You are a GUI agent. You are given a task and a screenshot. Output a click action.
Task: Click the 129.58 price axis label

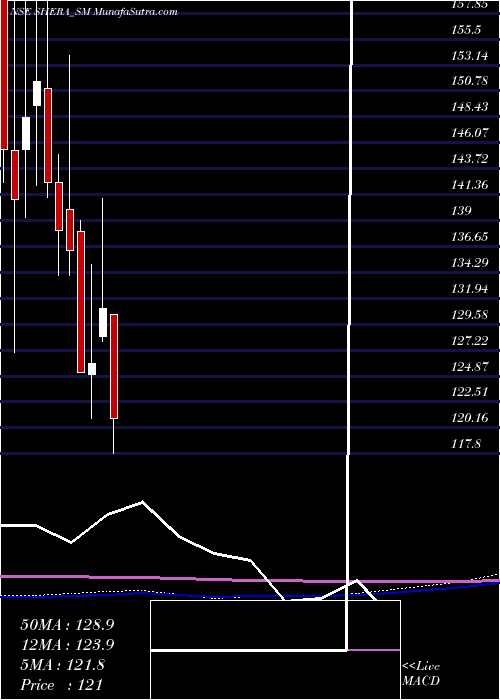click(x=470, y=314)
